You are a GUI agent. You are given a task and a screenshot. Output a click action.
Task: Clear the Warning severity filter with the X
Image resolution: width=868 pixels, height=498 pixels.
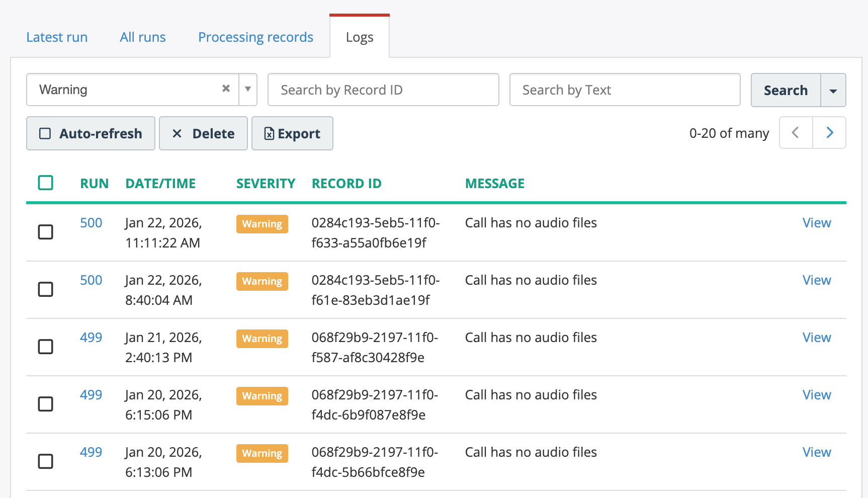point(226,89)
